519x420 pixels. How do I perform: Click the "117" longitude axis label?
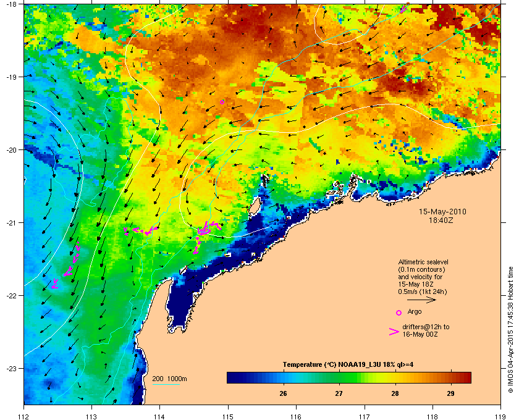364,416
